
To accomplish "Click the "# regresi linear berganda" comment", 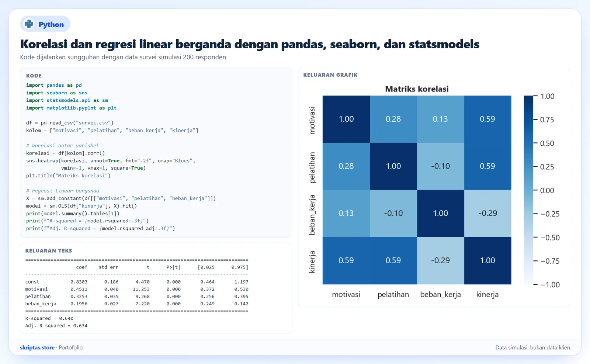I will (x=63, y=191).
